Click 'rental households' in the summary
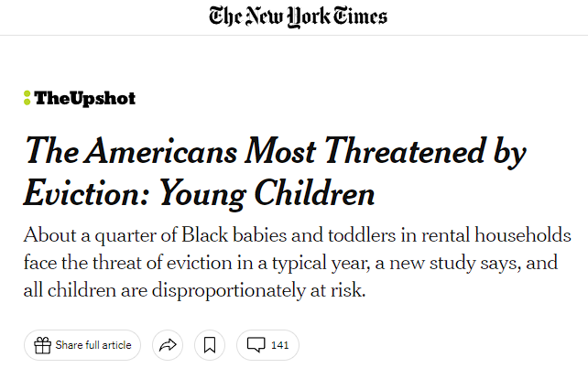Image resolution: width=588 pixels, height=379 pixels. [x=496, y=235]
